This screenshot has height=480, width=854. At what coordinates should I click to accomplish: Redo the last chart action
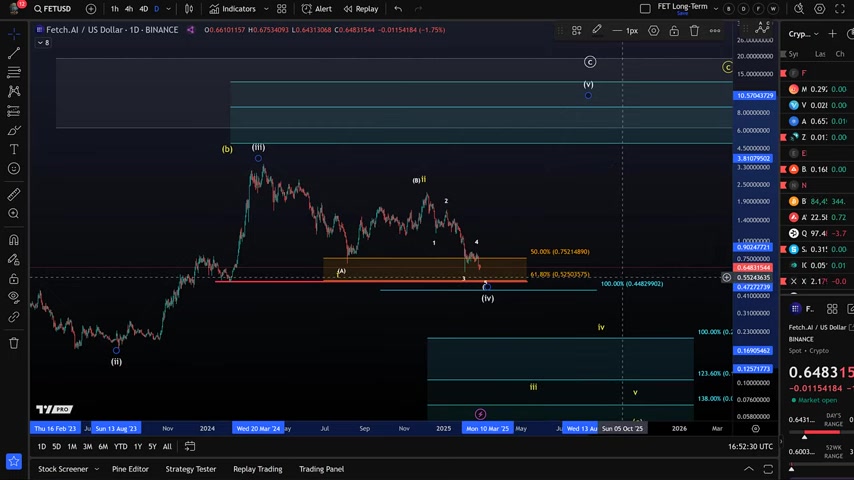point(418,9)
